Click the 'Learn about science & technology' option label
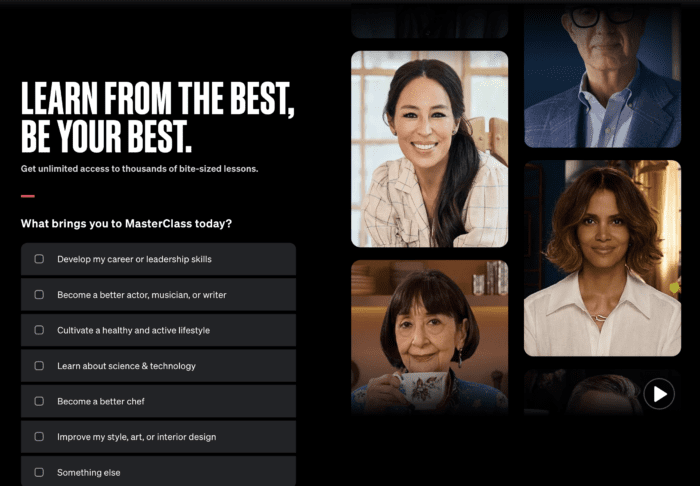The width and height of the screenshot is (700, 486). (x=126, y=366)
